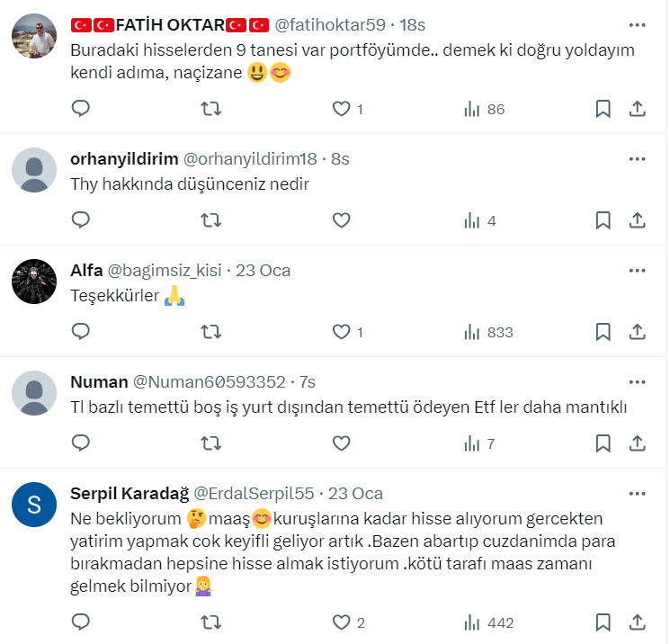Reply to FATİH OKTAR's tweet
Screen dimensions: 670x644
coord(80,109)
